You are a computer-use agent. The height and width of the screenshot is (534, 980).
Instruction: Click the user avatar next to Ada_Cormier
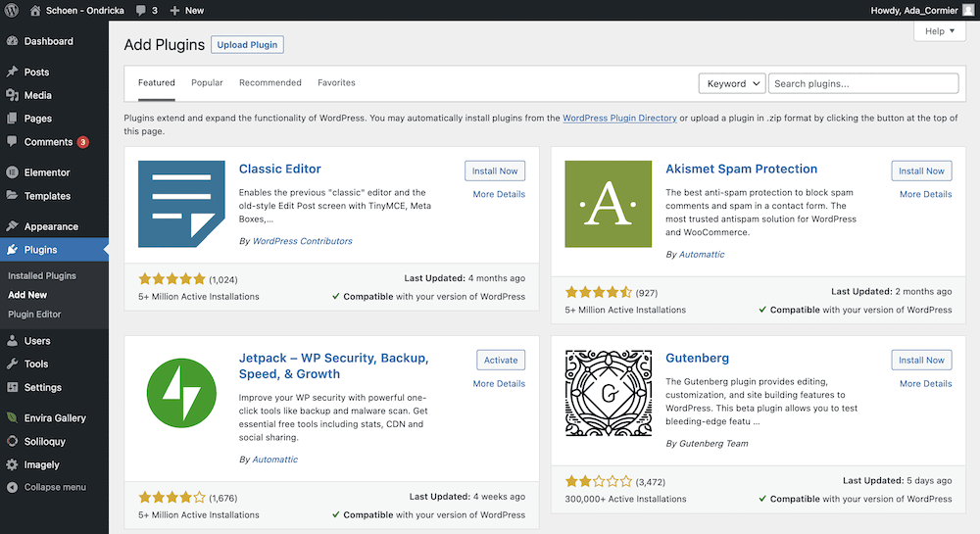pos(968,10)
